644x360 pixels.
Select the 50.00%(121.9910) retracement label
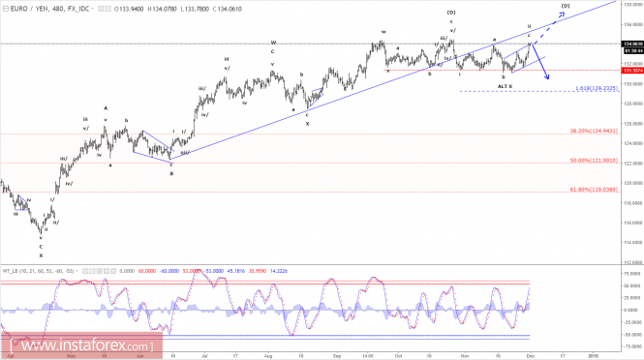click(594, 161)
